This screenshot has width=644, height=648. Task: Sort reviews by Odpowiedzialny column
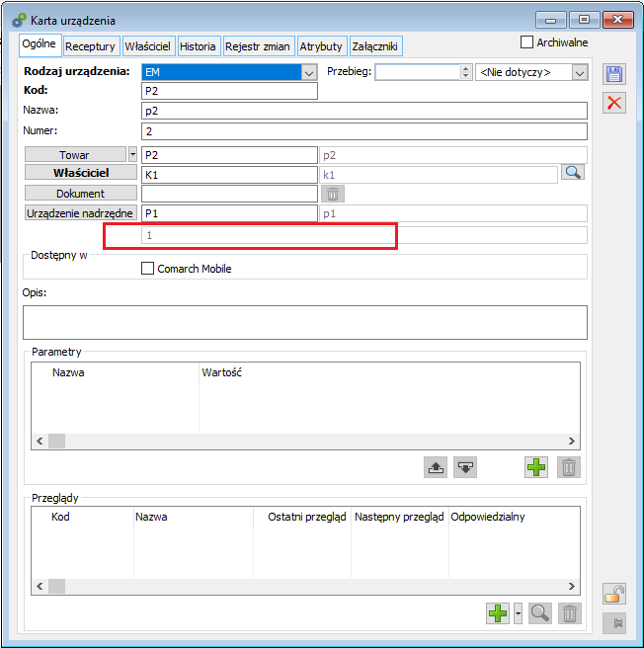pyautogui.click(x=488, y=517)
